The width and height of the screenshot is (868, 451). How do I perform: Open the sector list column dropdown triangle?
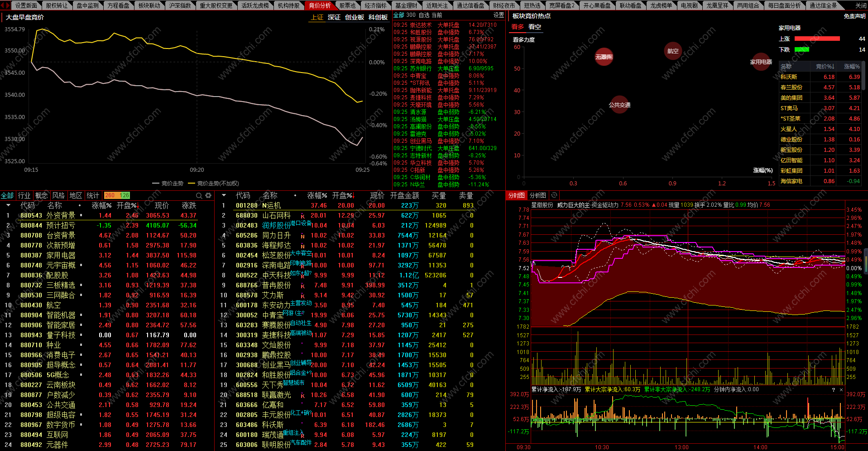8,205
